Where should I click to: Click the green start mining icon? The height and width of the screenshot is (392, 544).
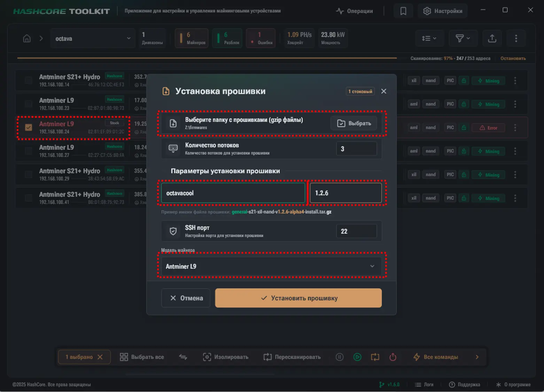[x=357, y=357]
